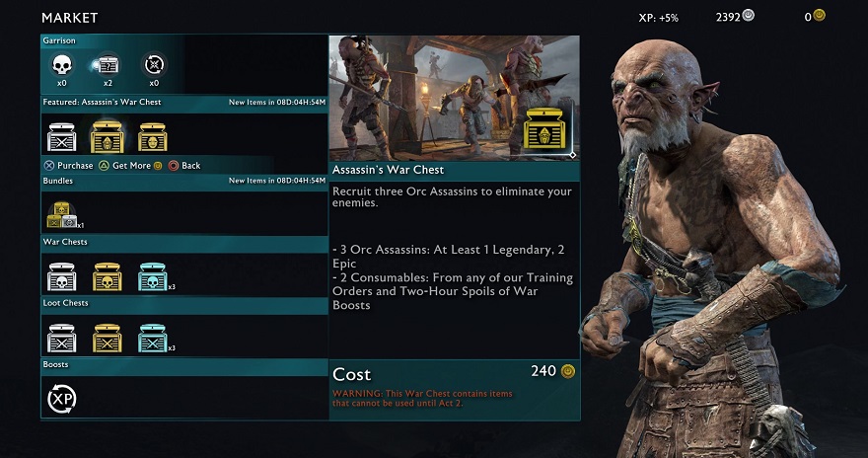Select the third gold featured chest

152,137
